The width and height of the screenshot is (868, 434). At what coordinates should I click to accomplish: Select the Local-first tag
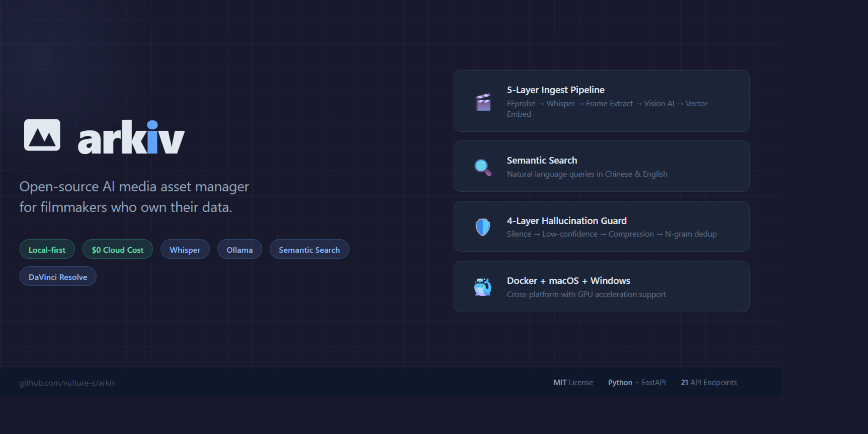tap(47, 249)
